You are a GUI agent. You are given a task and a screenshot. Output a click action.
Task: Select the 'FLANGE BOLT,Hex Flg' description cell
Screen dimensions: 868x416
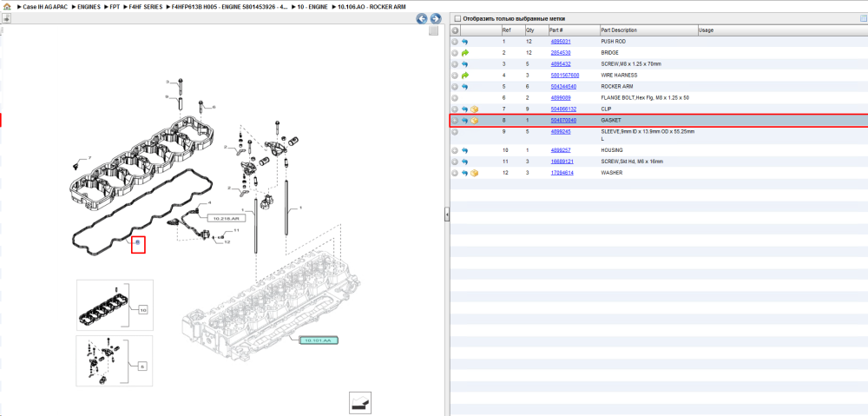(x=645, y=97)
